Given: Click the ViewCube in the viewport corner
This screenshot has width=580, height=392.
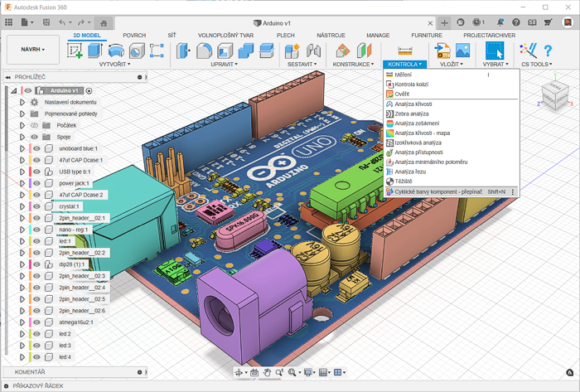Looking at the screenshot, I should click(x=554, y=94).
